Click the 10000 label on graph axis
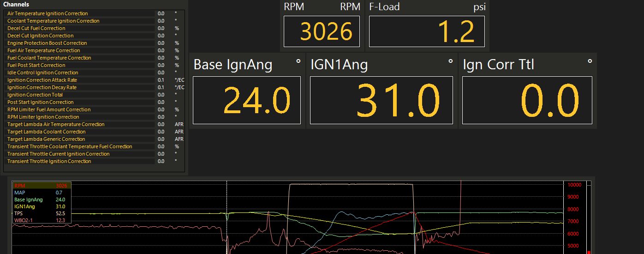The image size is (644, 254). pyautogui.click(x=574, y=185)
